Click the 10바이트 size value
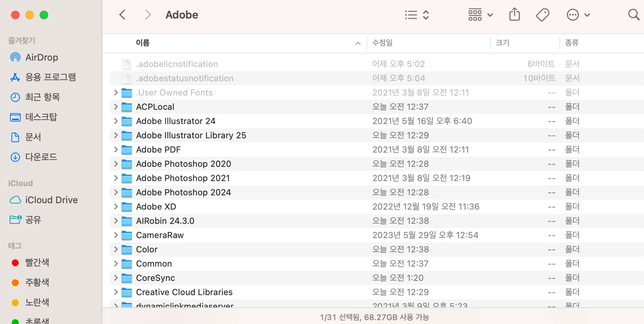644x324 pixels. [x=539, y=78]
